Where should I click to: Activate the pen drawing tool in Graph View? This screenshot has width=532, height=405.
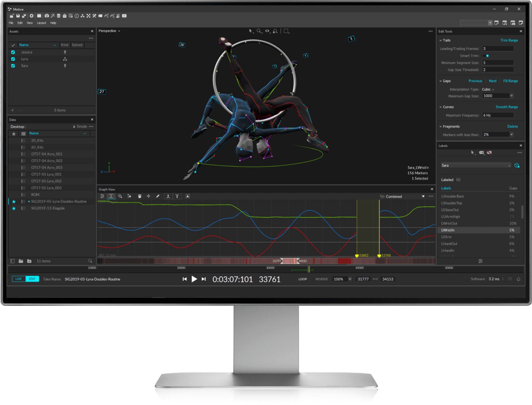coord(158,196)
